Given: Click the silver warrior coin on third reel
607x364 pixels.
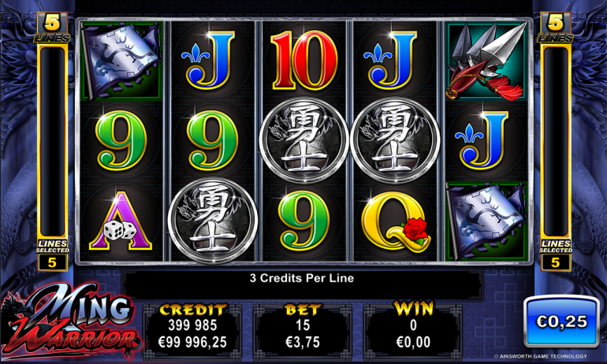Looking at the screenshot, I should [x=303, y=140].
